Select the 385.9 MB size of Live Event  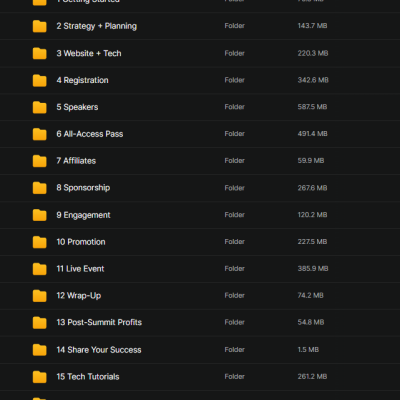(313, 269)
